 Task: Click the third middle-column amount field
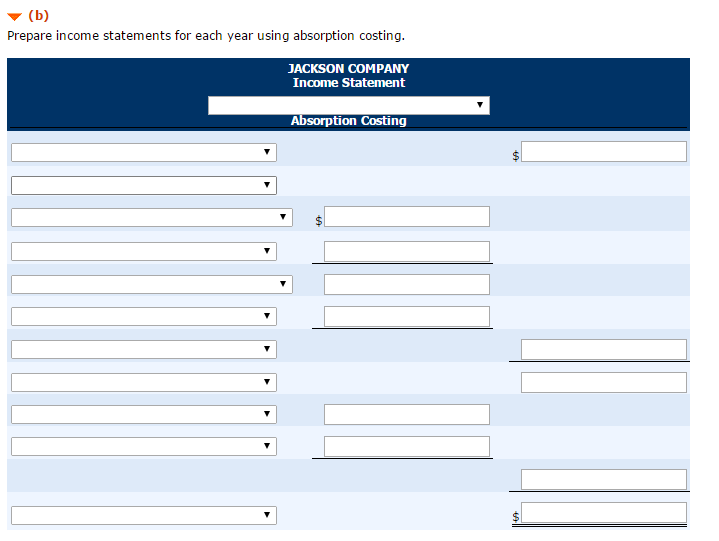(x=406, y=284)
